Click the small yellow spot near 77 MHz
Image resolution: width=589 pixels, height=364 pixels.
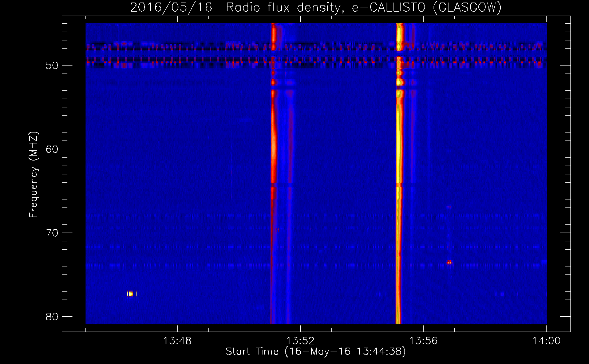tap(131, 294)
